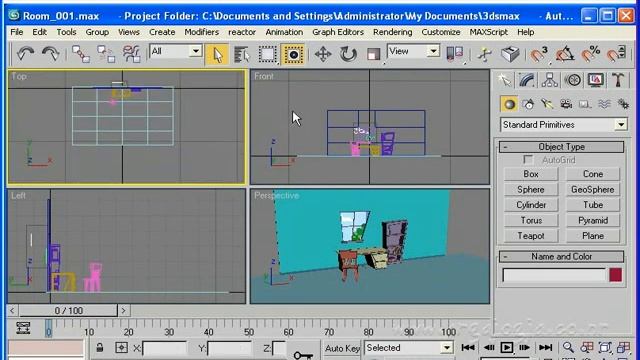Toggle the Spinner Snap icon
The width and height of the screenshot is (640, 360).
pyautogui.click(x=616, y=54)
